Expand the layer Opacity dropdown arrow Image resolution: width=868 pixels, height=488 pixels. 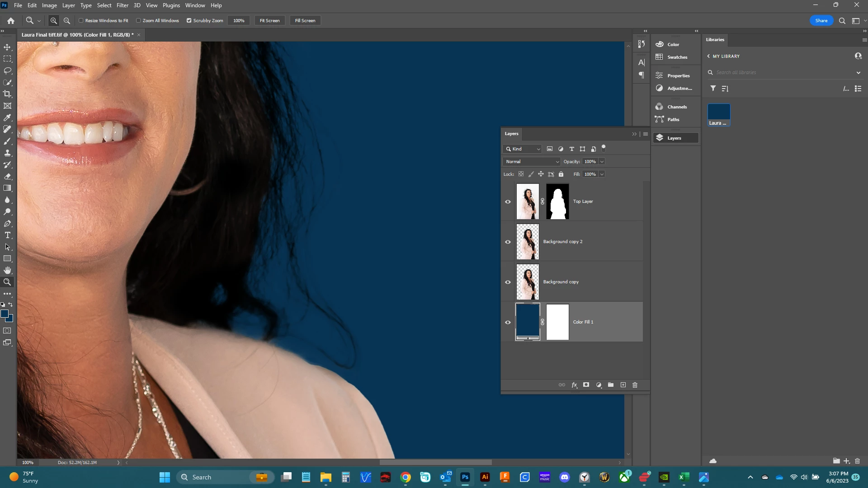[x=602, y=161]
